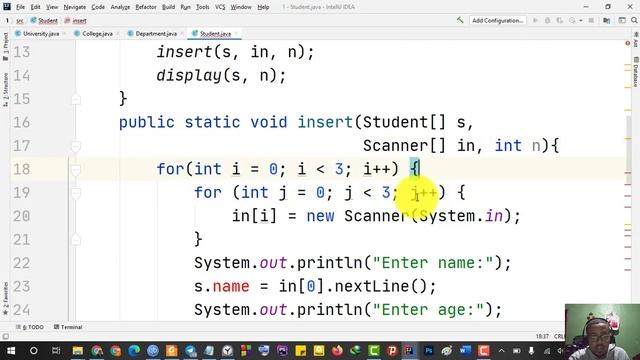Click the Build project hammer icon

pyautogui.click(x=460, y=20)
